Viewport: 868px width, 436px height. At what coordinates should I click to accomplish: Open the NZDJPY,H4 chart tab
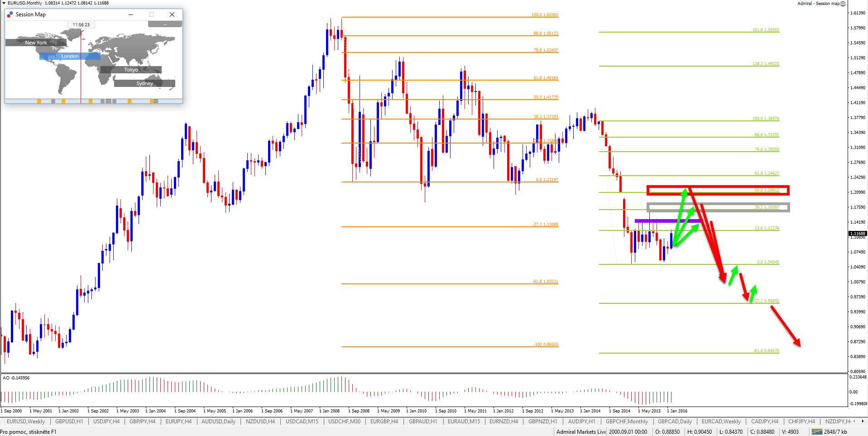[x=838, y=422]
